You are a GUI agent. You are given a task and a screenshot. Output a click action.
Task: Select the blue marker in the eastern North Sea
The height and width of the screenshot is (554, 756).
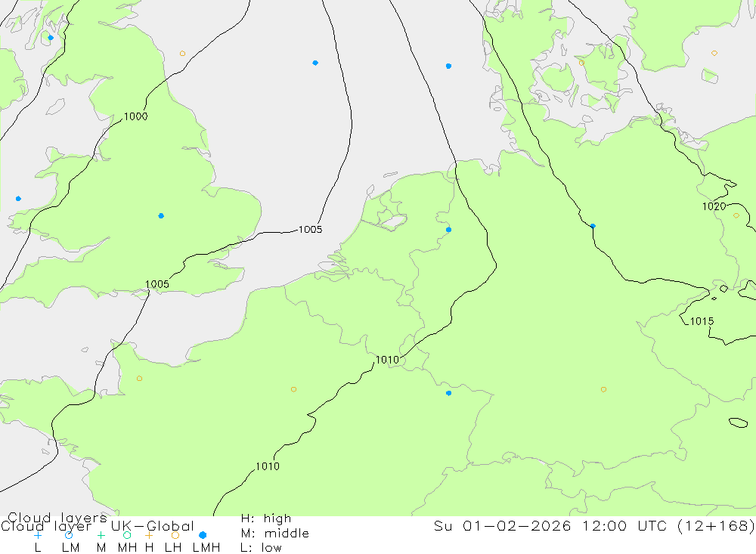point(449,66)
